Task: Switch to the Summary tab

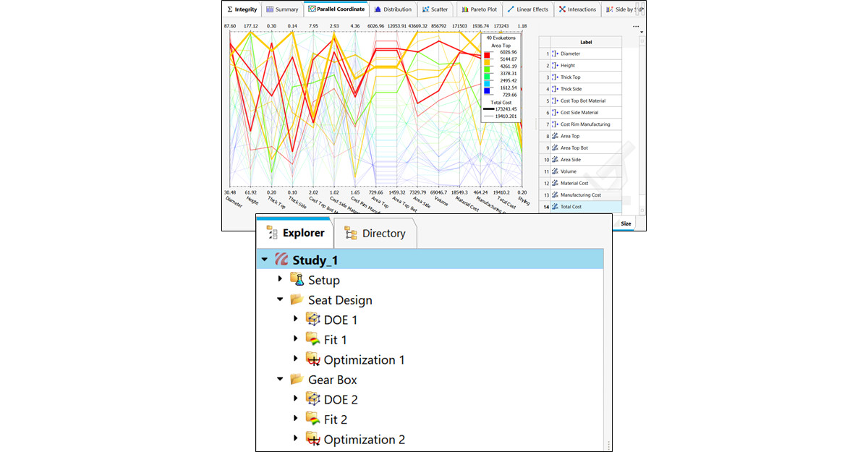Action: [x=281, y=9]
